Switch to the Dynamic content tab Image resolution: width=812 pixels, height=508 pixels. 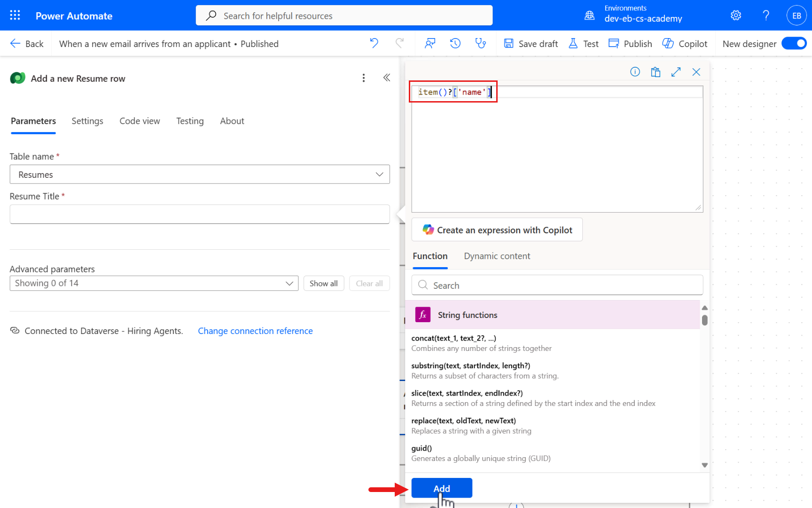[x=497, y=256]
